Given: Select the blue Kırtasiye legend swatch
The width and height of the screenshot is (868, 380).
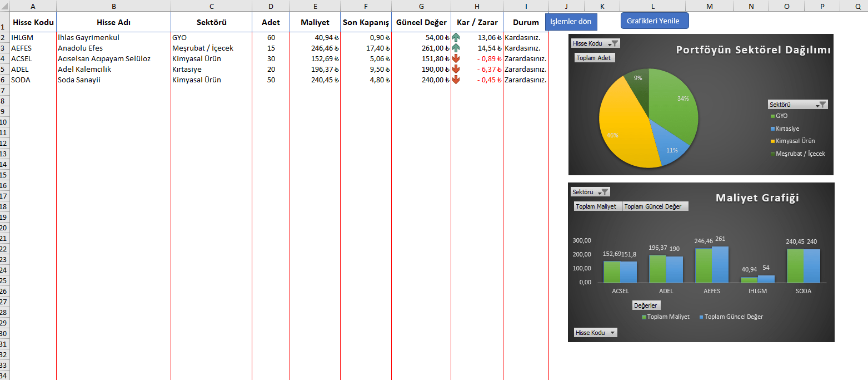Looking at the screenshot, I should tap(772, 129).
